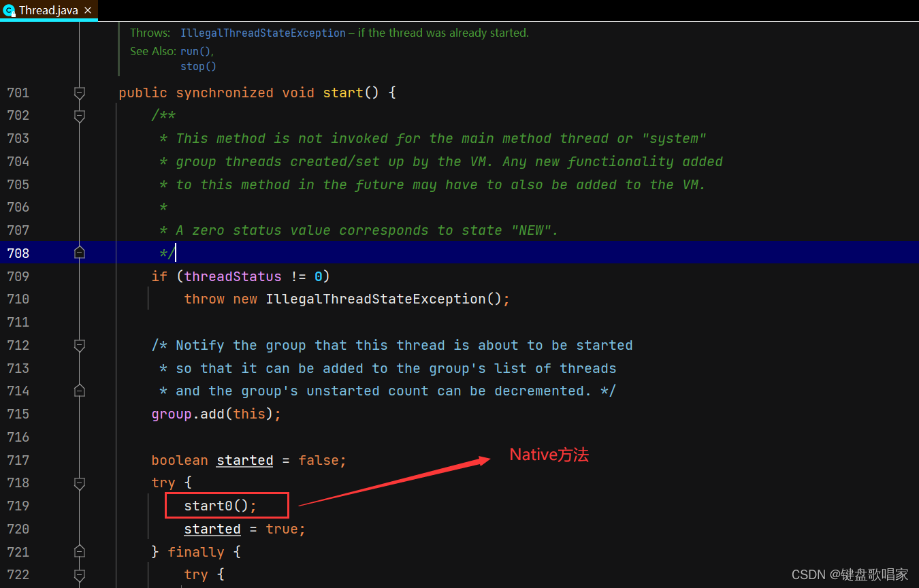Image resolution: width=919 pixels, height=588 pixels.
Task: Click the start method name on line 701
Action: click(x=342, y=93)
